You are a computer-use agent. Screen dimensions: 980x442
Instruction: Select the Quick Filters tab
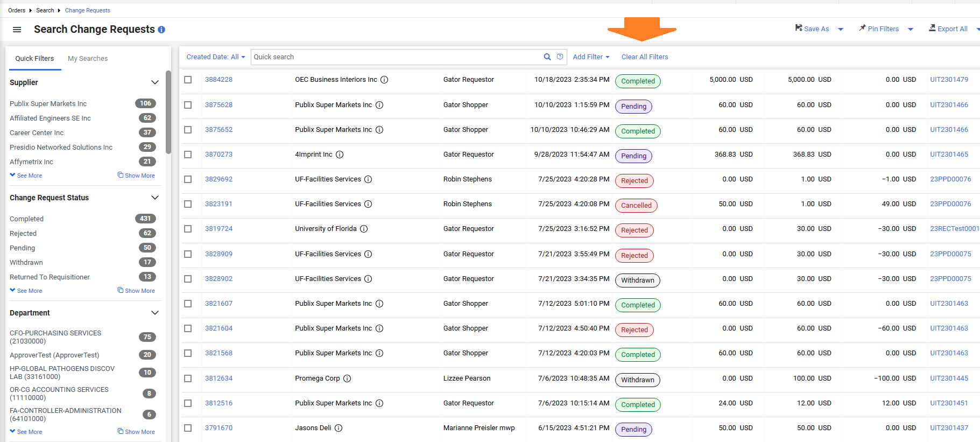click(x=34, y=59)
